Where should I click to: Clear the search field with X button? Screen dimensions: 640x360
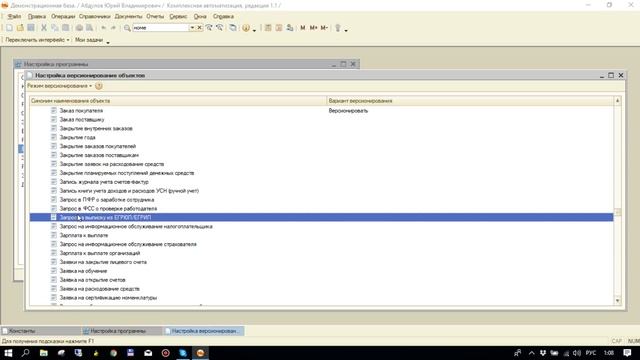[199, 28]
